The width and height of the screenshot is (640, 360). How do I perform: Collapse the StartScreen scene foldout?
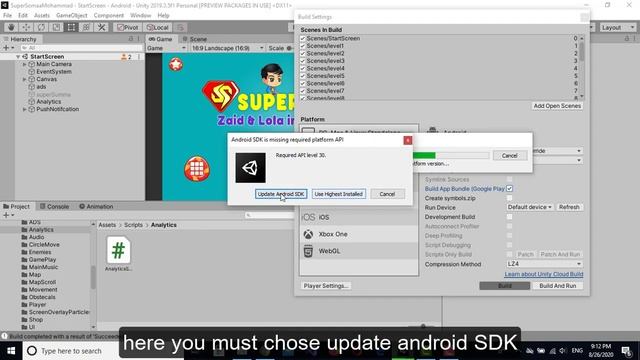tap(18, 57)
